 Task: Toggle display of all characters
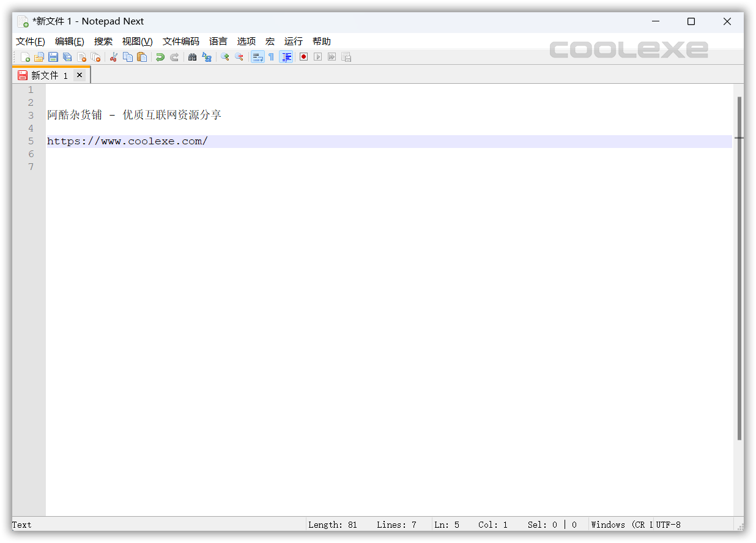coord(271,57)
